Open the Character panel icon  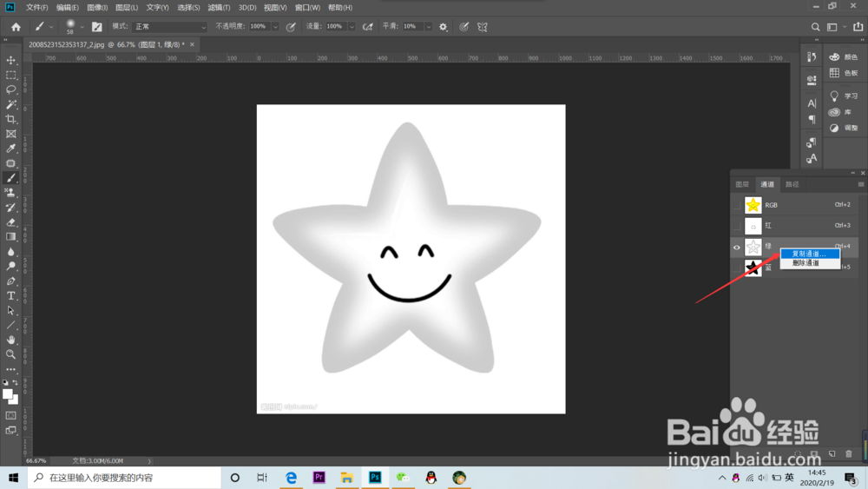[x=812, y=103]
